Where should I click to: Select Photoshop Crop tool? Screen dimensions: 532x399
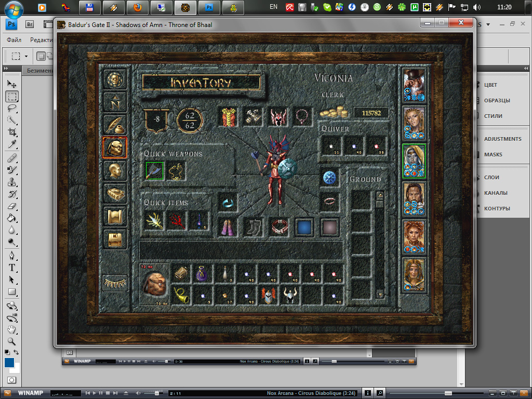pyautogui.click(x=12, y=132)
